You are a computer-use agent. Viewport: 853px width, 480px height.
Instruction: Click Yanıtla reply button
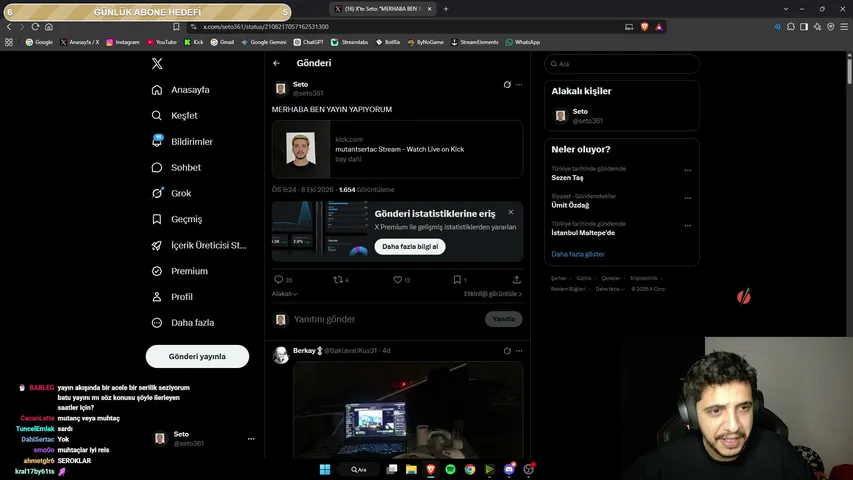[x=503, y=319]
